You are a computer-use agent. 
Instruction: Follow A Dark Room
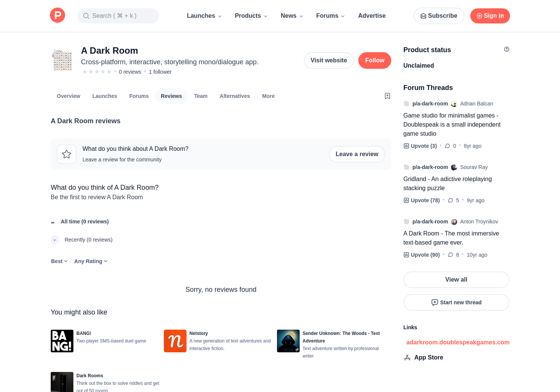coord(375,60)
